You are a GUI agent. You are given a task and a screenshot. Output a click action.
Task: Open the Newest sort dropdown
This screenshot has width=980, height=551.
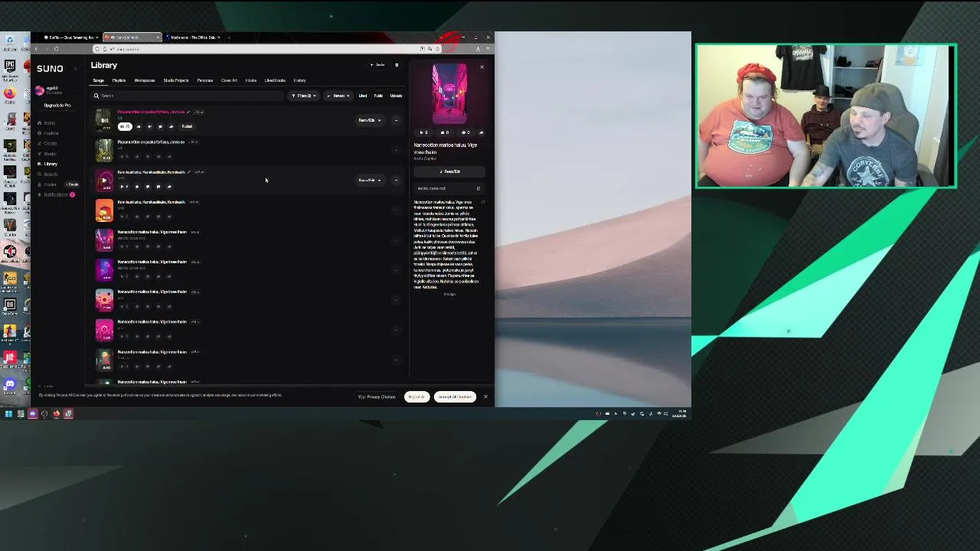338,96
